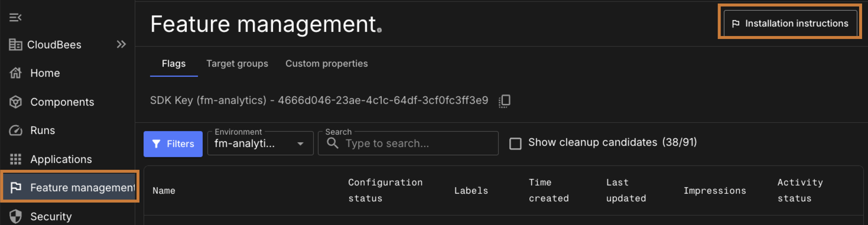Collapse the sidebar navigation menu icon
Image resolution: width=868 pixels, height=225 pixels.
pos(15,17)
